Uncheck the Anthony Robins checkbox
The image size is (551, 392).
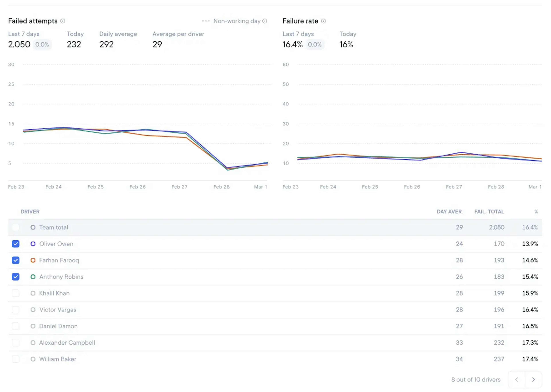coord(16,277)
